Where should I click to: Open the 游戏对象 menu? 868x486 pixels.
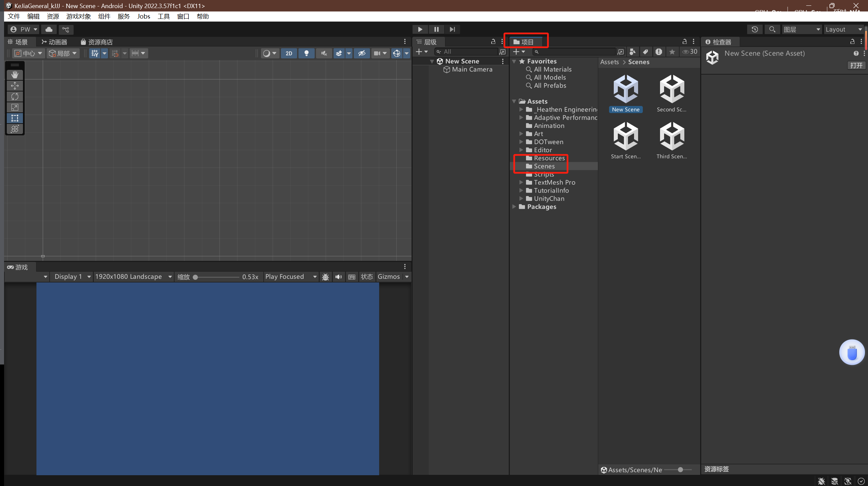(x=78, y=16)
